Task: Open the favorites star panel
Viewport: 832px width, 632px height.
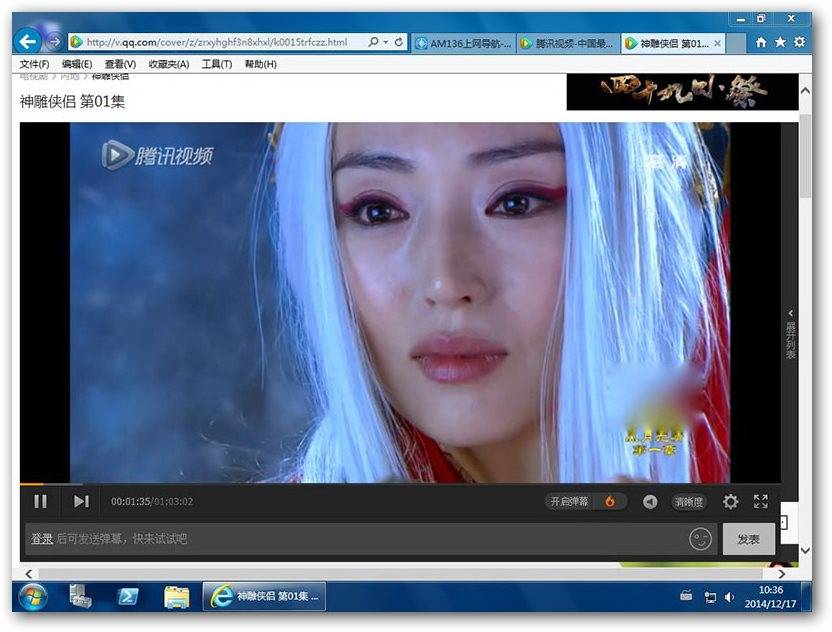Action: [780, 42]
